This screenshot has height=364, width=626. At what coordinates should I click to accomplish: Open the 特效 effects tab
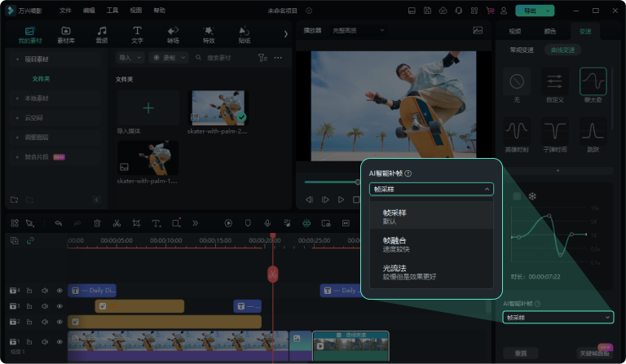coord(209,35)
